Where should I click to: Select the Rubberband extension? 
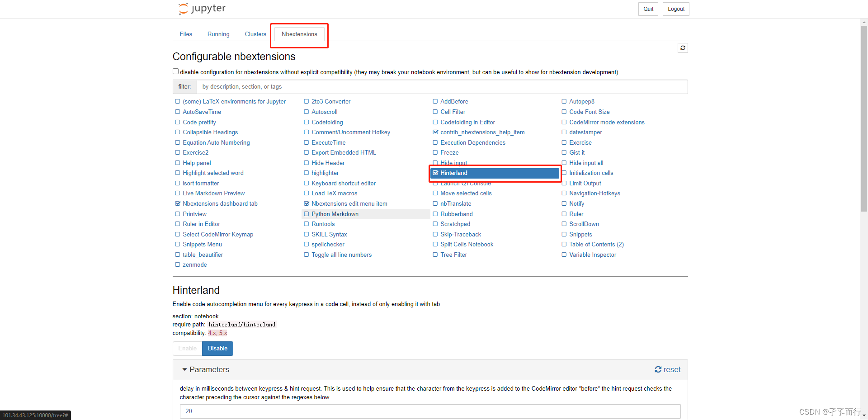click(456, 214)
